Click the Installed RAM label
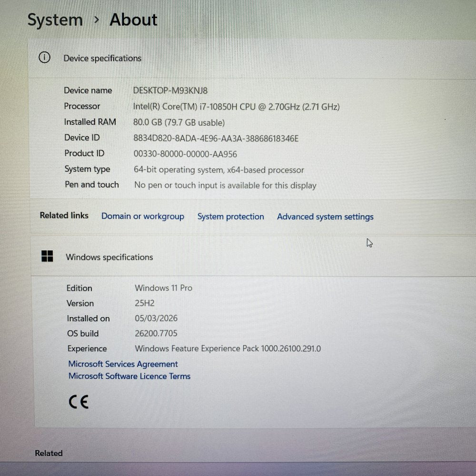This screenshot has height=476, width=476. (x=90, y=122)
